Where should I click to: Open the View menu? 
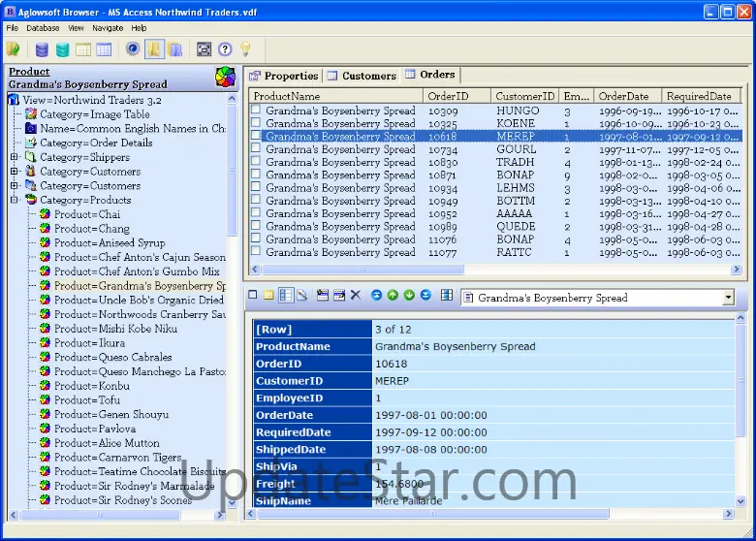click(x=76, y=28)
